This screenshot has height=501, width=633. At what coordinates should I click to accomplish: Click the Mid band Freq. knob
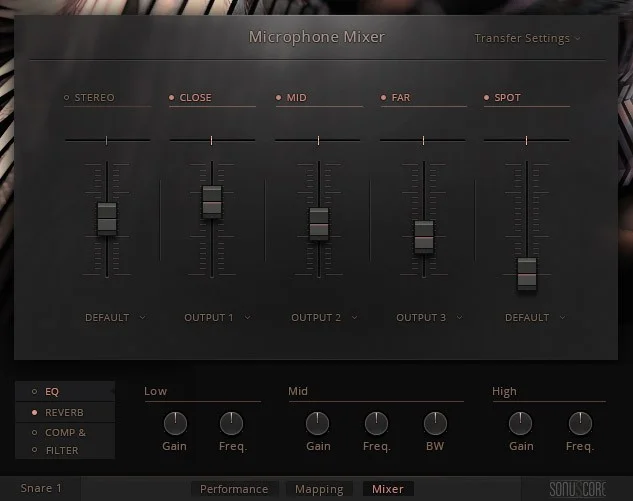click(376, 423)
